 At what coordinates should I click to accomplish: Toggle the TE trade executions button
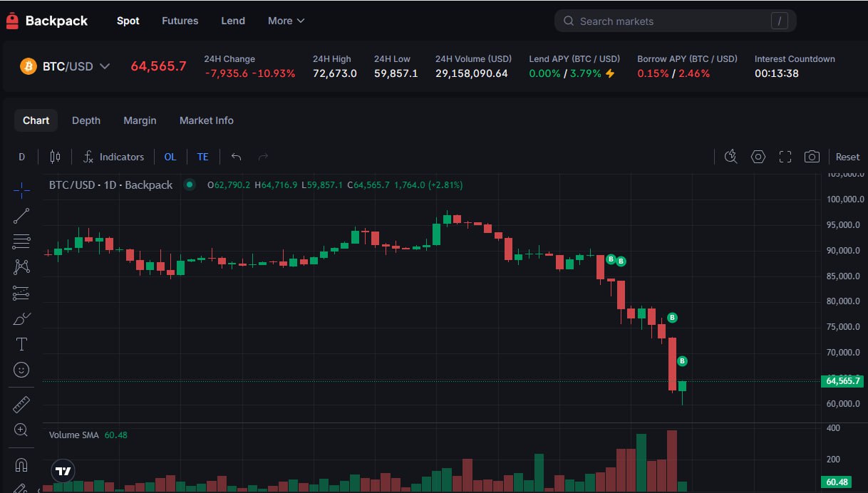203,157
